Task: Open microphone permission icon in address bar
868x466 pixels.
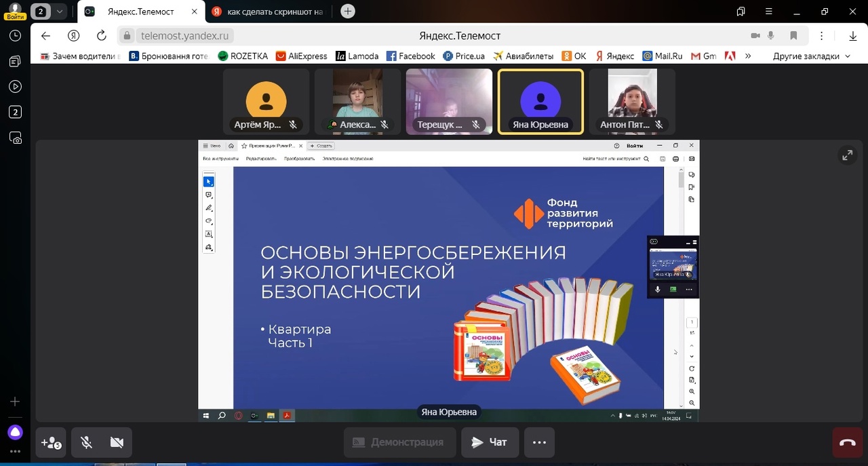Action: click(771, 35)
